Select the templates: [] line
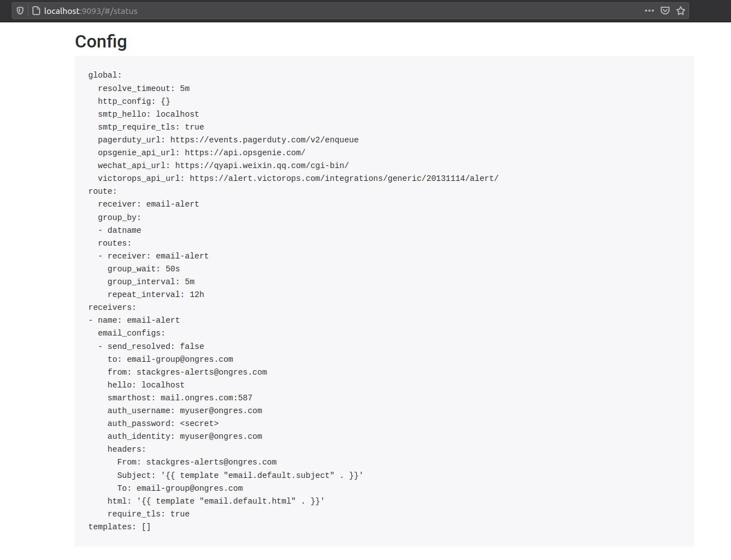Screen dimensions: 731x560 click(x=119, y=527)
